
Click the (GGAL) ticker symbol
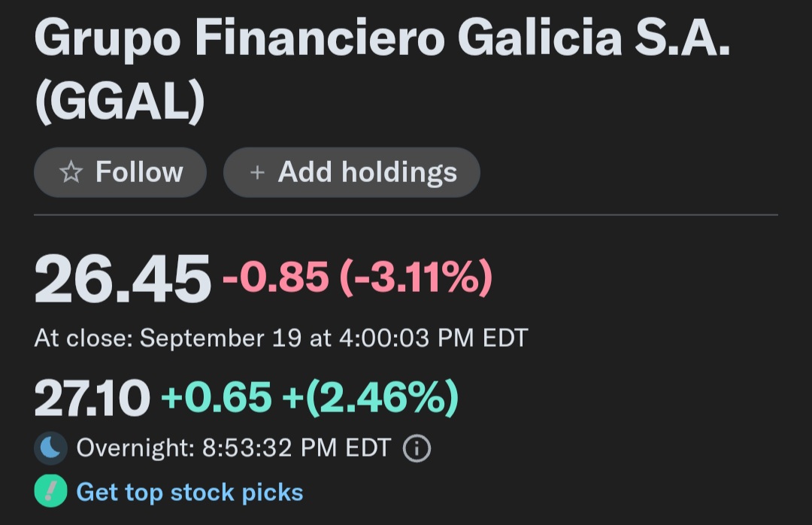pyautogui.click(x=120, y=103)
